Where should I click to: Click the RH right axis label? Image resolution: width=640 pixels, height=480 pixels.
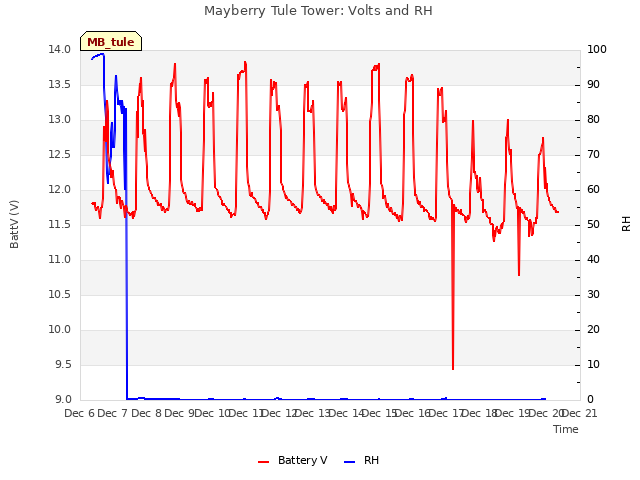point(626,224)
